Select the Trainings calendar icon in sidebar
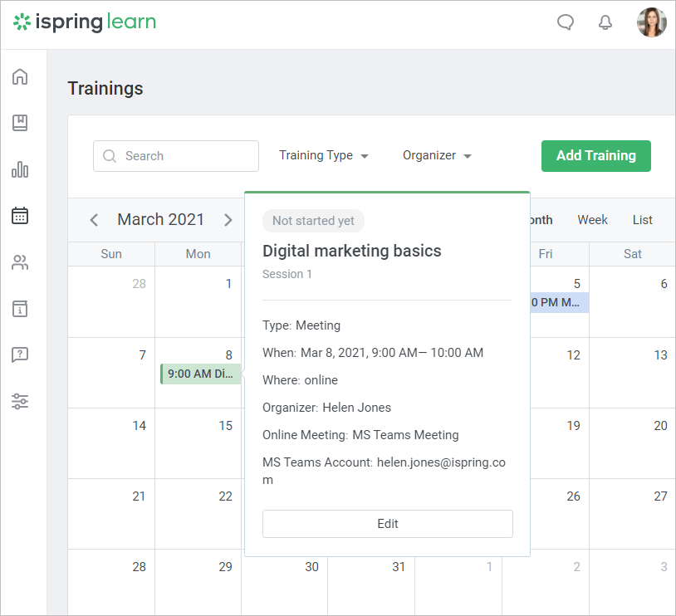The width and height of the screenshot is (676, 616). coord(20,216)
